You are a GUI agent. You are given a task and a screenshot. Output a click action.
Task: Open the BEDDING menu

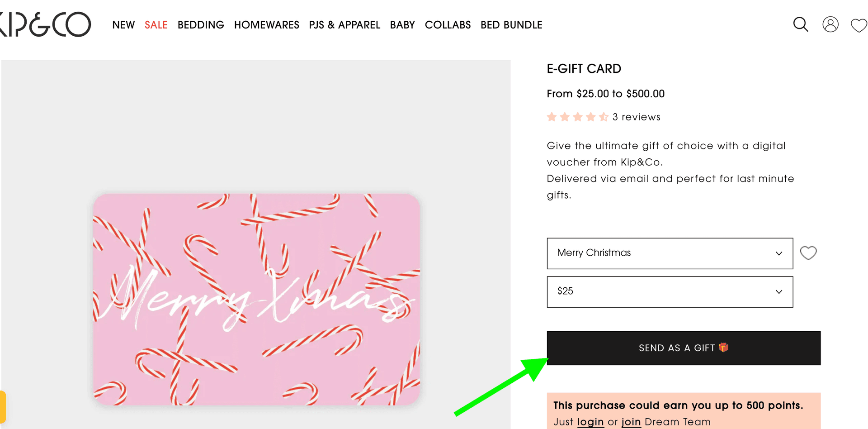tap(201, 25)
